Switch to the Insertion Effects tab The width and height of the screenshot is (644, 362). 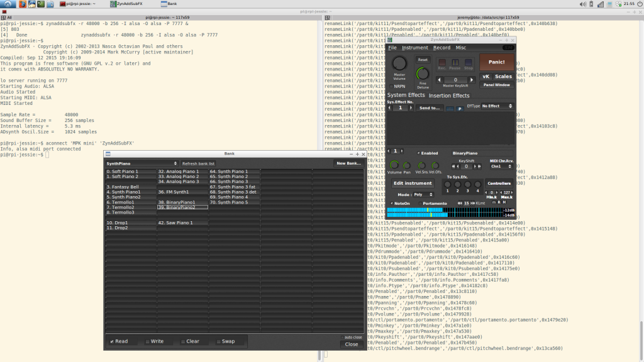coord(449,96)
